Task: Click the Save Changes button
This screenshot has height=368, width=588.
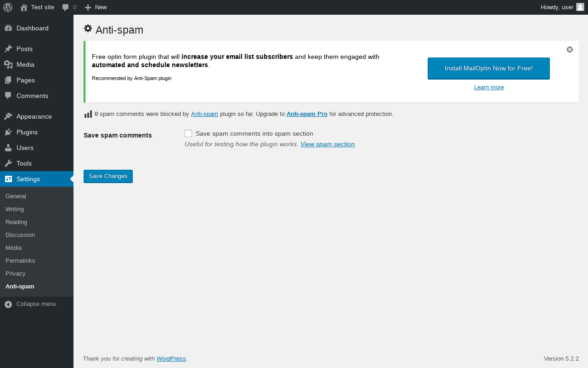Action: pos(108,176)
